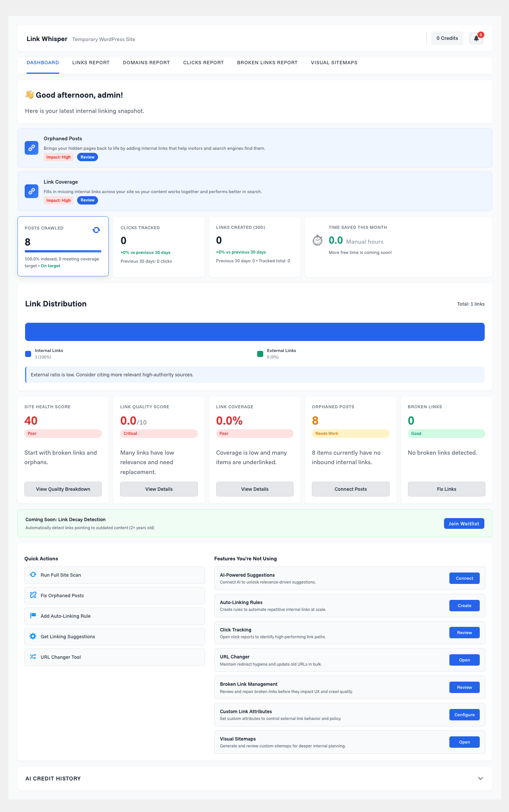Open the Visual Sitemaps tab
This screenshot has height=812, width=509.
(334, 63)
